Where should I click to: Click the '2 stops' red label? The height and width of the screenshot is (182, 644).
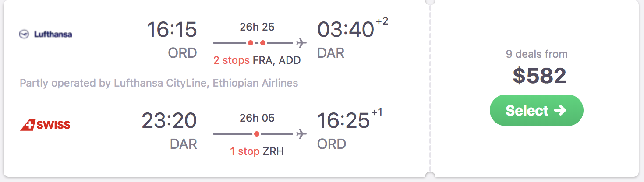click(231, 60)
